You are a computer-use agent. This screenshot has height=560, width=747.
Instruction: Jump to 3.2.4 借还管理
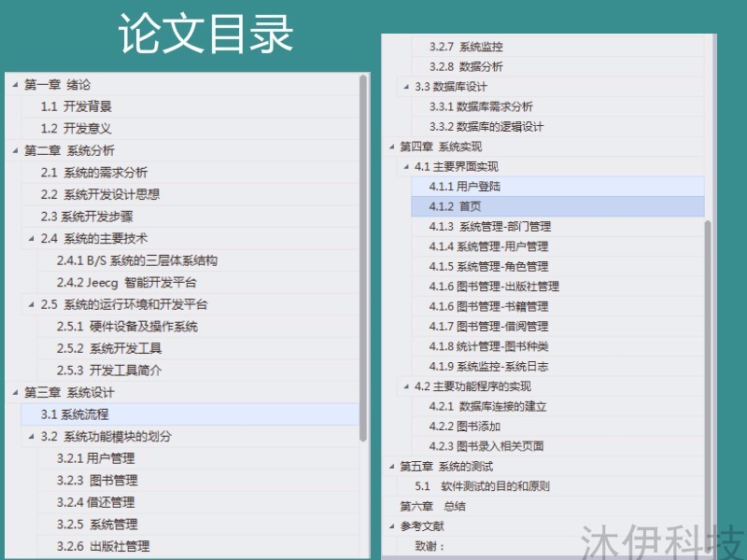pyautogui.click(x=95, y=502)
